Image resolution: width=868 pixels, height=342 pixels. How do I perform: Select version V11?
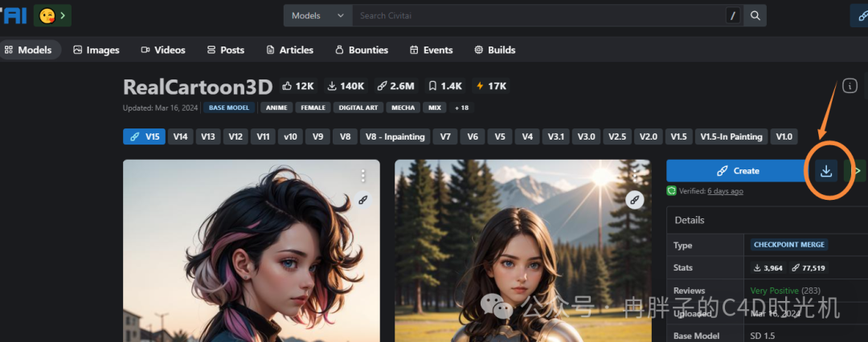[263, 136]
